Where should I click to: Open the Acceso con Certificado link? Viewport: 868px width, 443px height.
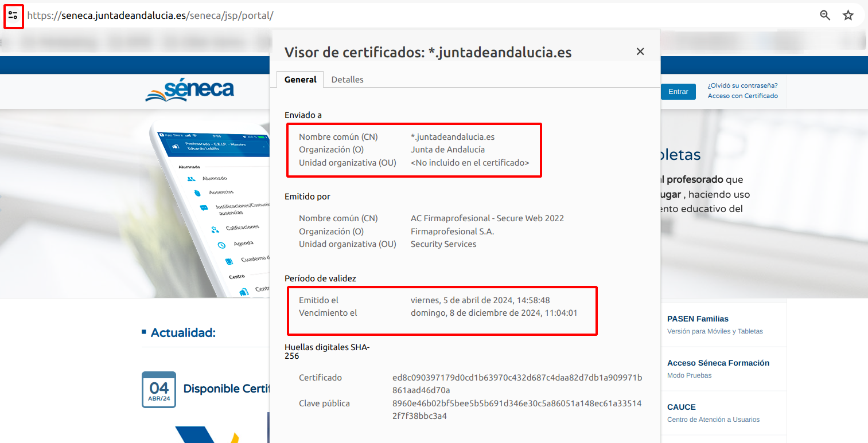pos(742,96)
